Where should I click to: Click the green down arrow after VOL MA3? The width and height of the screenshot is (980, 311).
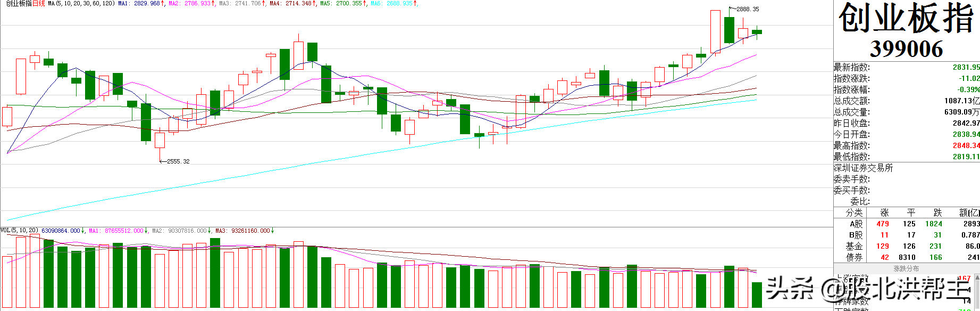[273, 231]
